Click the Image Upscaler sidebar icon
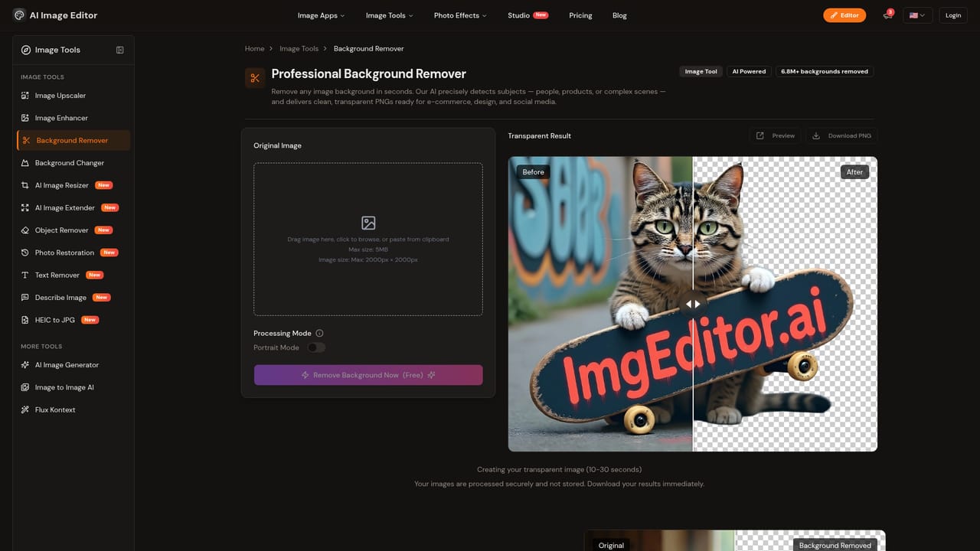980x551 pixels. pos(26,96)
